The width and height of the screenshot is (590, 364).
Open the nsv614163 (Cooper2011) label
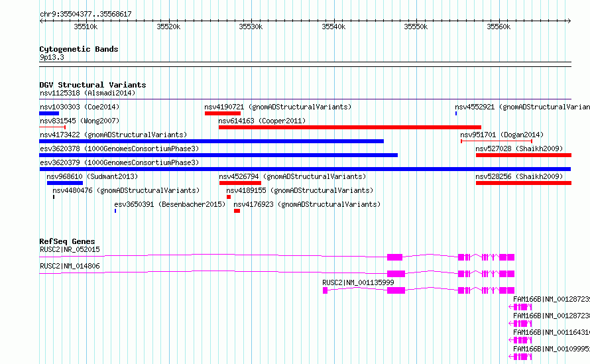(x=262, y=121)
